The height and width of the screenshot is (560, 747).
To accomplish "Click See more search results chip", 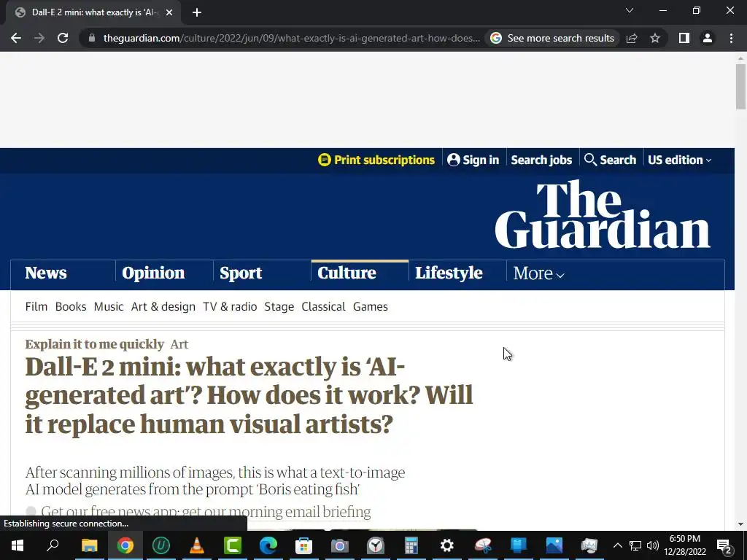I will tap(553, 38).
